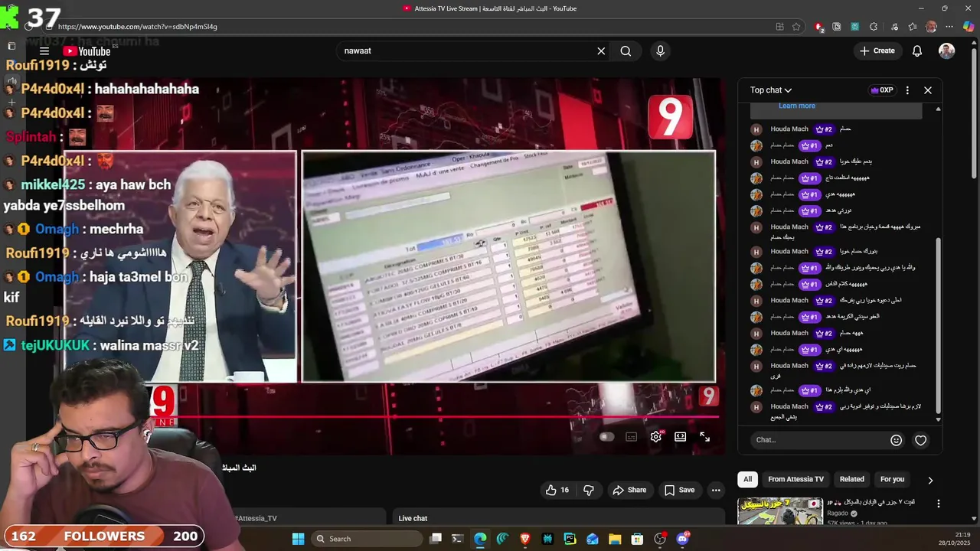
Task: Open YouTube notifications bell
Action: click(x=916, y=51)
